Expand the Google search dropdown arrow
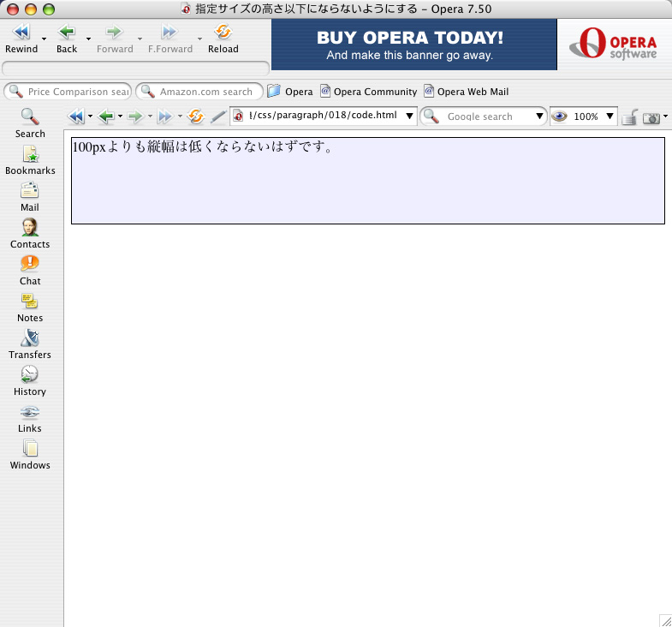Viewport: 672px width, 627px height. [539, 116]
